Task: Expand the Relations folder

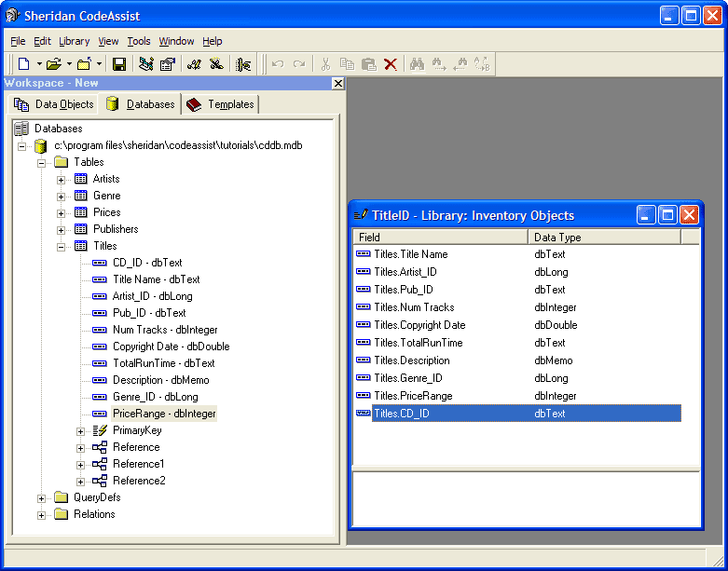Action: (x=41, y=515)
